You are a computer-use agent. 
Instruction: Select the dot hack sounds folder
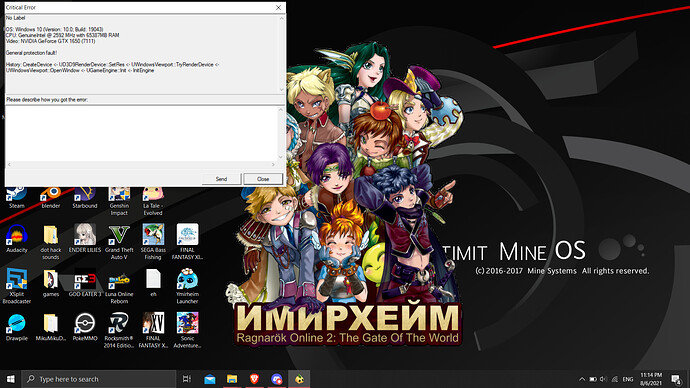pyautogui.click(x=51, y=242)
